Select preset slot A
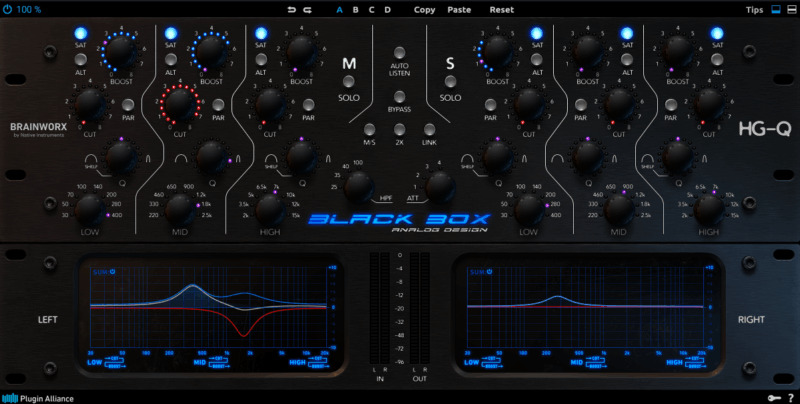The image size is (800, 404). click(x=340, y=10)
